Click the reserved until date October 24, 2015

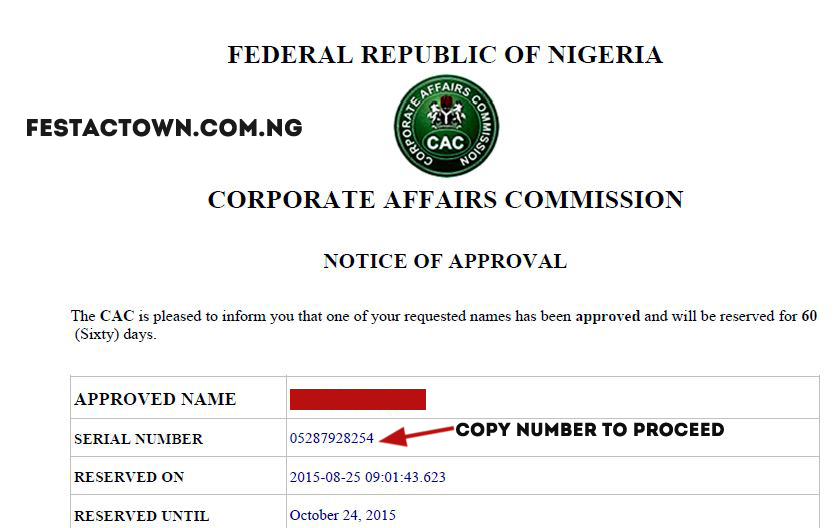coord(343,515)
